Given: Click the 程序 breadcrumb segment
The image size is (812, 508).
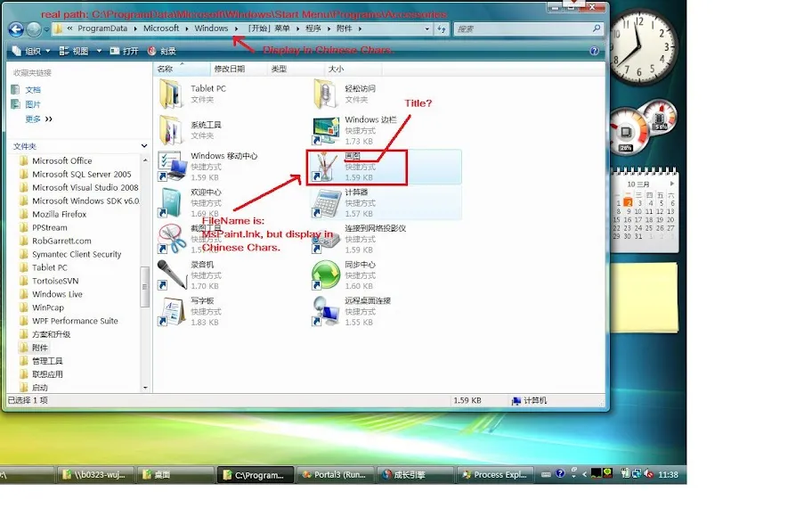Looking at the screenshot, I should (x=313, y=29).
